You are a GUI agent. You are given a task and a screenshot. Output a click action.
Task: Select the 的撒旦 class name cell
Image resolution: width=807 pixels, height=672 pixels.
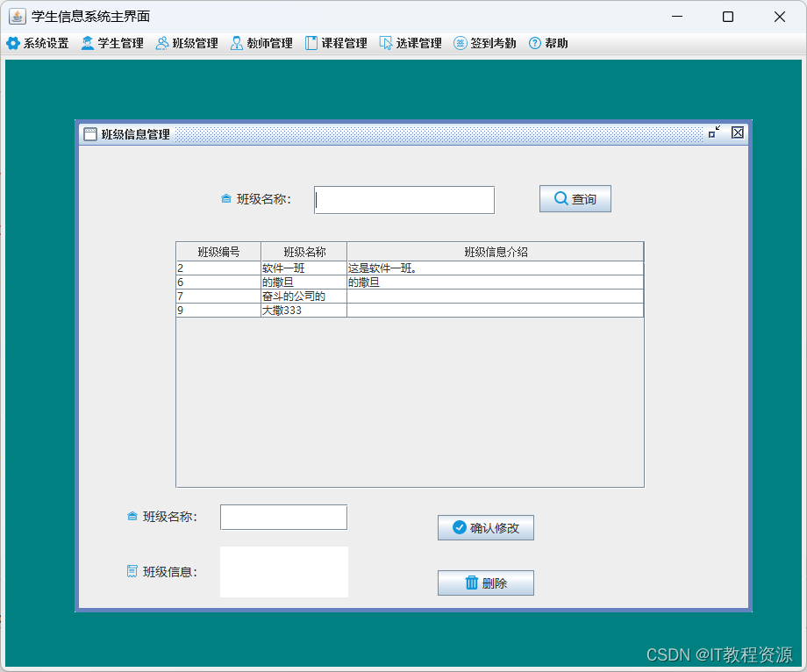(x=304, y=282)
